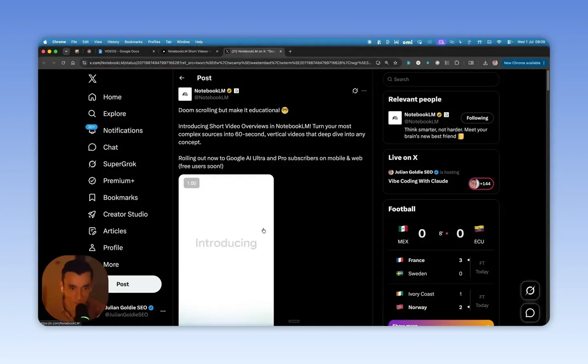The width and height of the screenshot is (588, 364).
Task: Bookmark this page with the star icon
Action: pyautogui.click(x=395, y=63)
